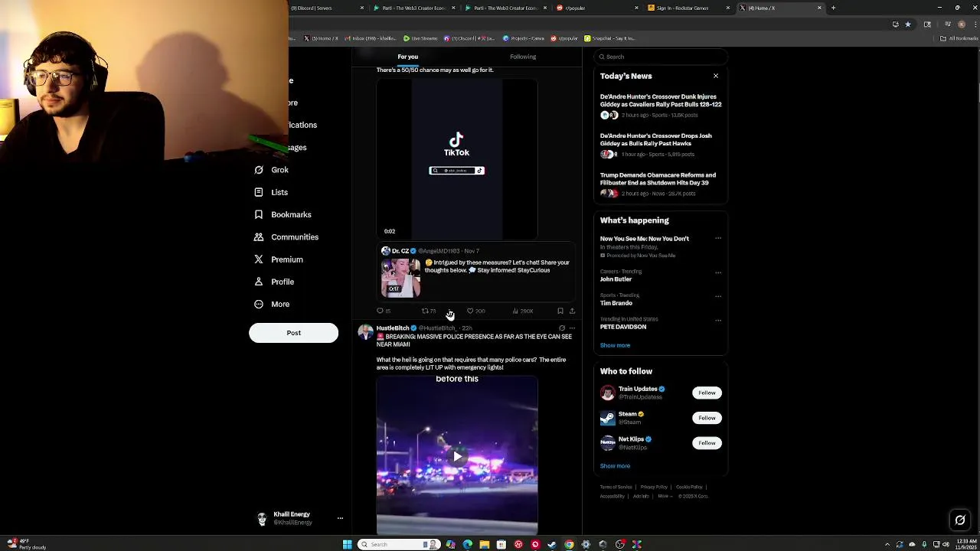Image resolution: width=980 pixels, height=551 pixels.
Task: Open more options on HustleBitch post
Action: click(572, 328)
